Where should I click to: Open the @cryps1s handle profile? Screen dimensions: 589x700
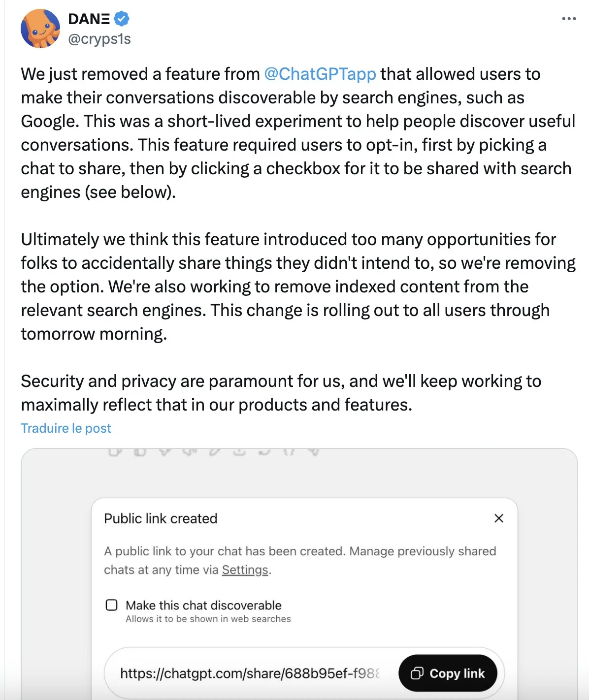click(x=99, y=39)
